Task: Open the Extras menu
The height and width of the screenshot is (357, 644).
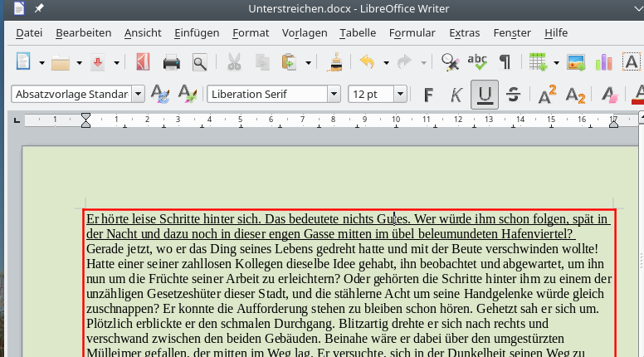Action: coord(464,33)
